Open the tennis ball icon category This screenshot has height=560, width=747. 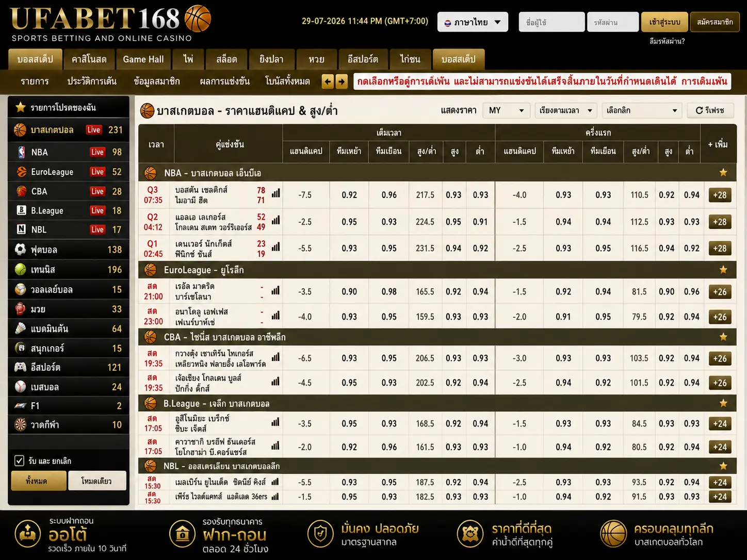point(20,269)
